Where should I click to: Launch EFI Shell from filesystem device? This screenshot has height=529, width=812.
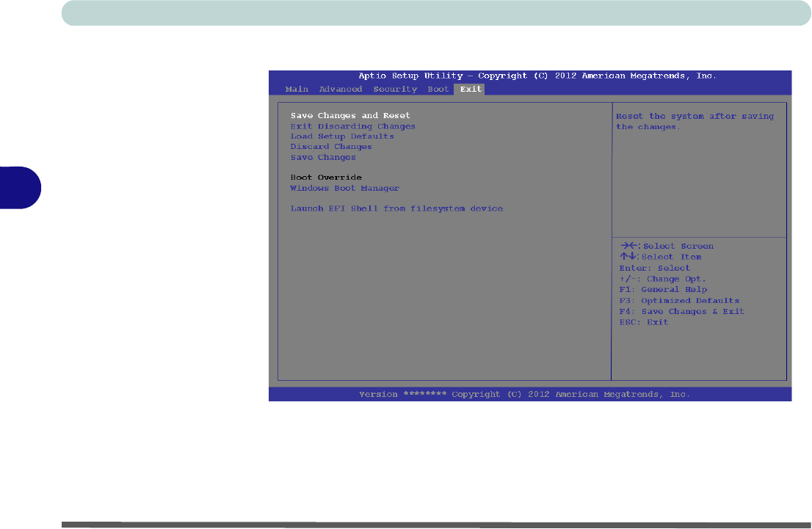click(x=396, y=208)
